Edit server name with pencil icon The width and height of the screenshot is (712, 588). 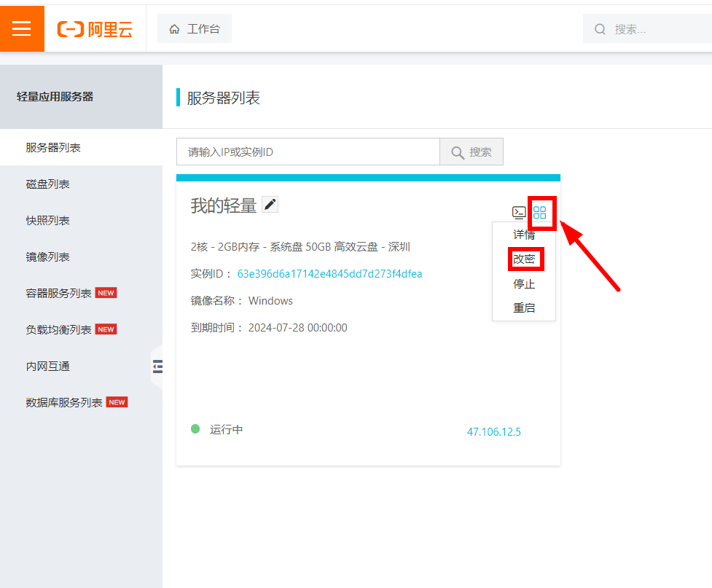(270, 205)
